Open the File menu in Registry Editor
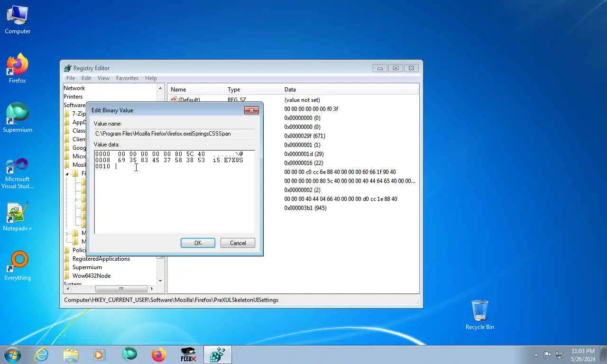Viewport: 607px width, 364px height. [71, 78]
